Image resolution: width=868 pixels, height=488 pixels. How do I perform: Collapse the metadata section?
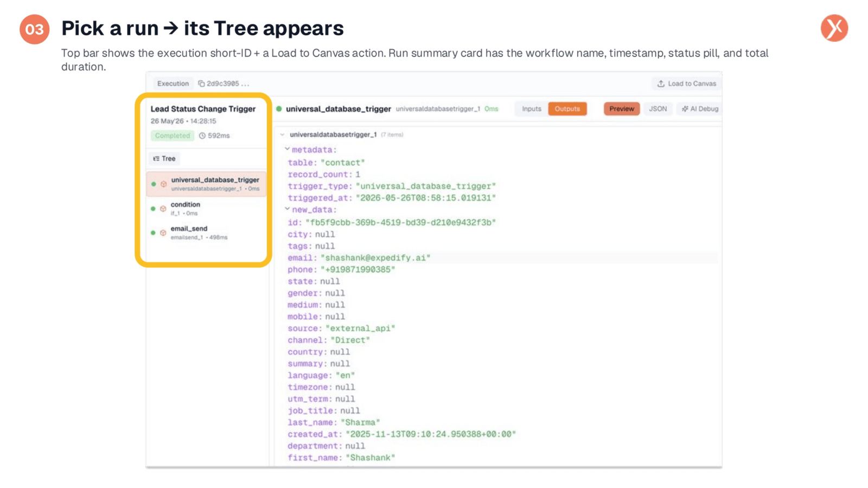[287, 149]
